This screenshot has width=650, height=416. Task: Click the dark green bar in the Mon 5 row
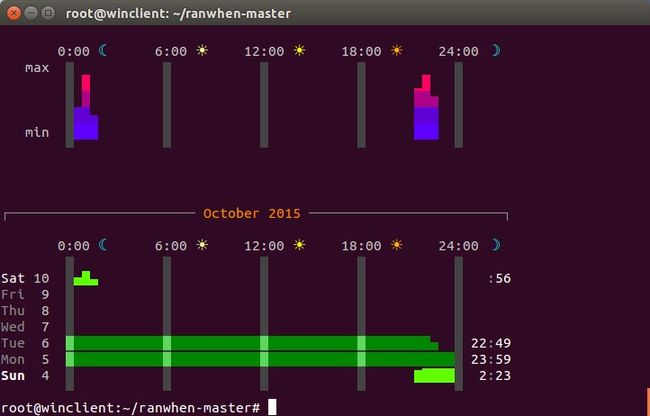click(260, 359)
